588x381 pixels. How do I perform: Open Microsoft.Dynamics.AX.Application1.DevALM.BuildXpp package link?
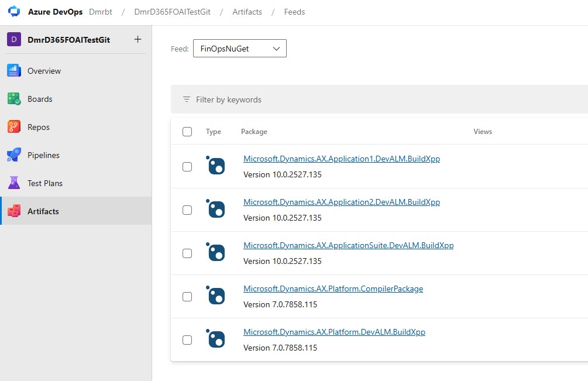[342, 159]
